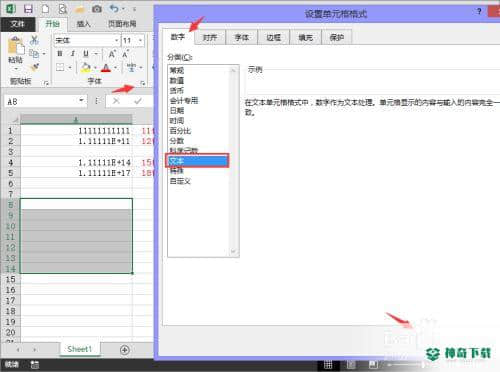500x372 pixels.
Task: Select the Sheet1 worksheet tab
Action: tap(79, 349)
